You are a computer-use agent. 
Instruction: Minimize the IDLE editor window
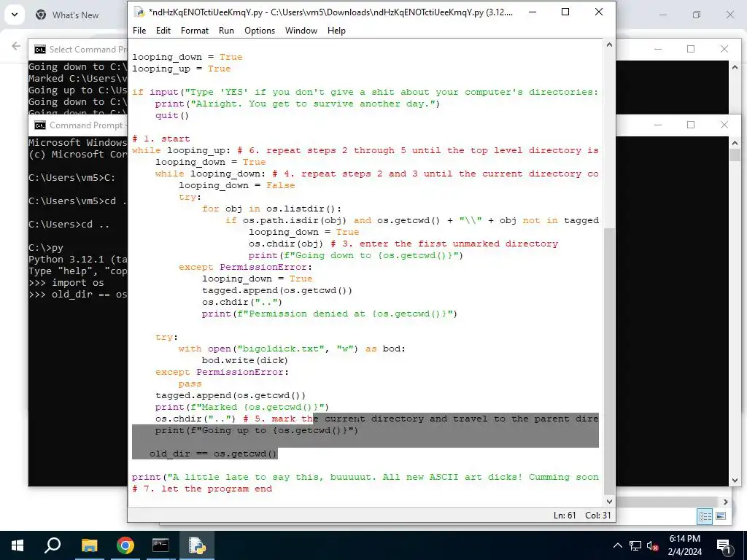533,12
